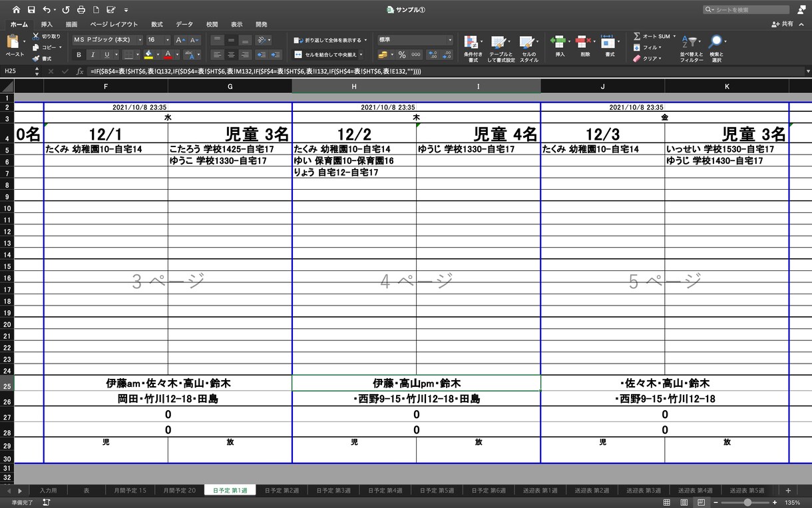Expand the fill color dropdown arrow
The height and width of the screenshot is (508, 812).
coord(158,55)
